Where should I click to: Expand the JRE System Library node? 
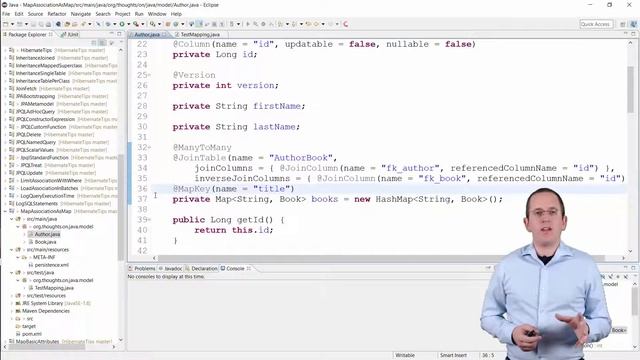pos(11,303)
